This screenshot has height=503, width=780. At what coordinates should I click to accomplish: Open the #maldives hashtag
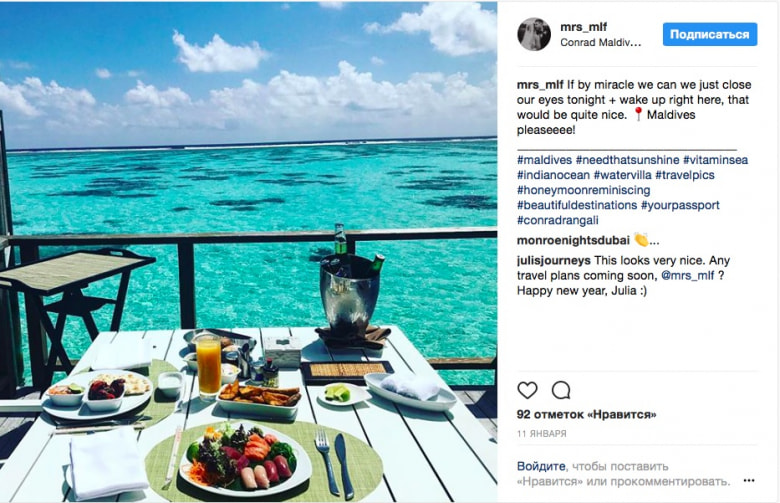tap(544, 160)
